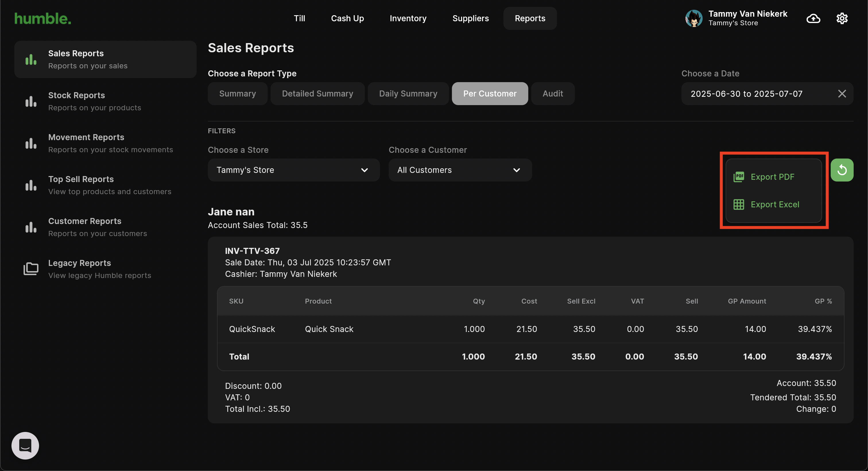Click the QuickSnack SKU cell

tap(252, 329)
